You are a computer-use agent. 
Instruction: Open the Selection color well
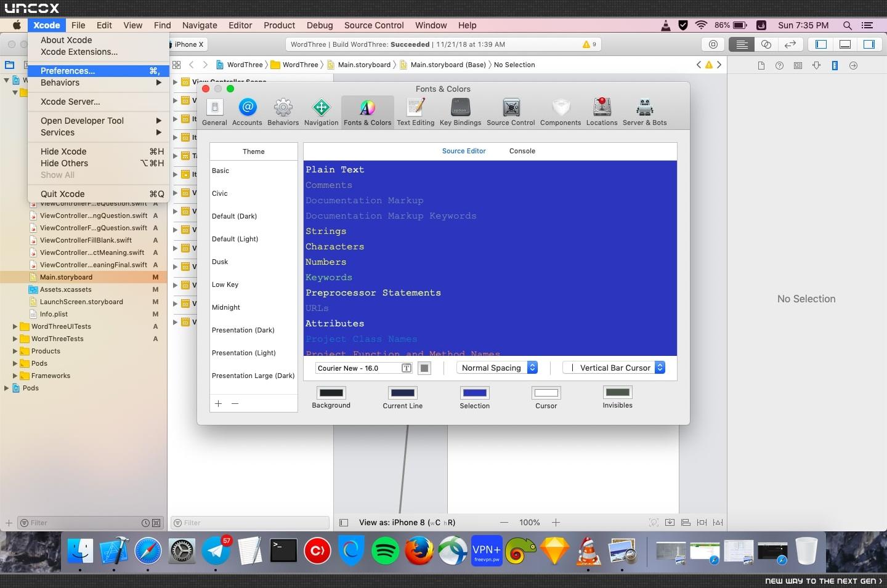[x=474, y=393]
